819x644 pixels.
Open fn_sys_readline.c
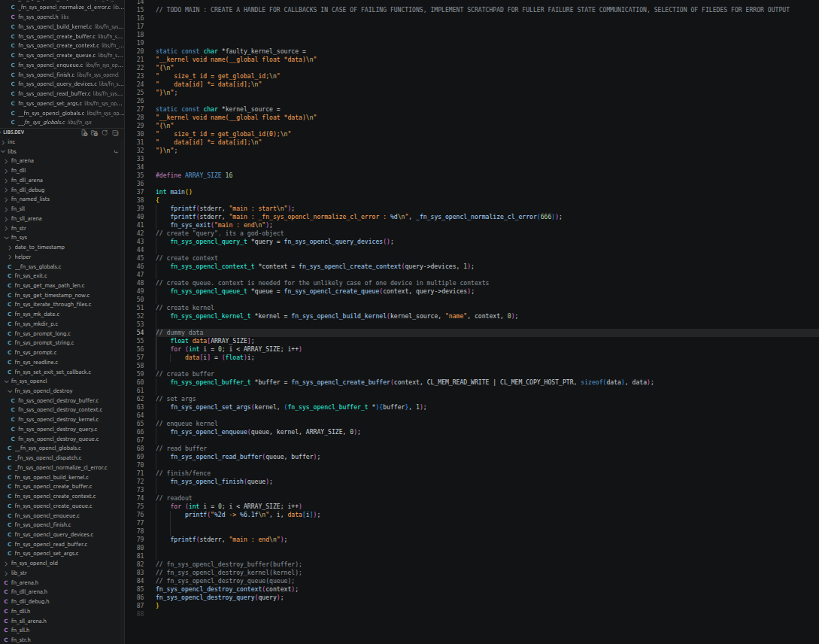pos(36,362)
